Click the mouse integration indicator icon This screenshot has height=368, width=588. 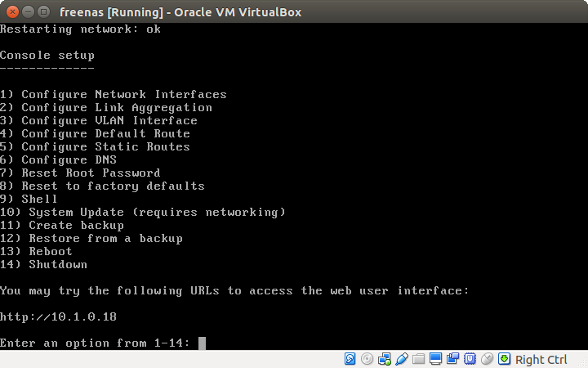tap(487, 359)
